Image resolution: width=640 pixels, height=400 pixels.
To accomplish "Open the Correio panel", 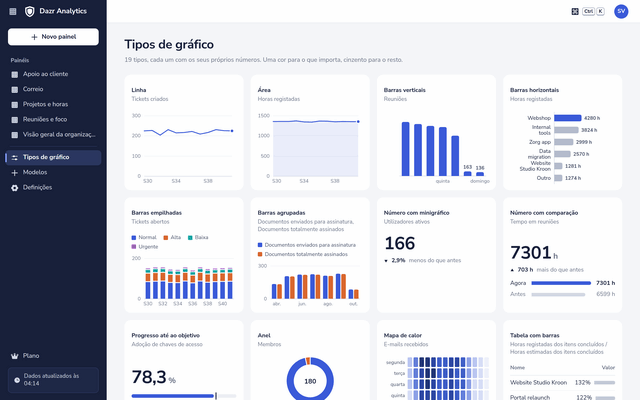I will [53, 89].
